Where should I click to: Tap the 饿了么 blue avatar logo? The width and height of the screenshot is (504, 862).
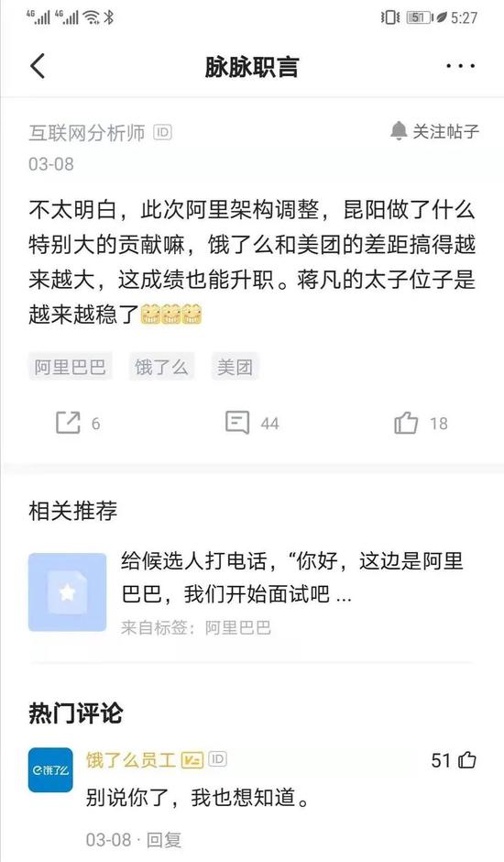click(x=50, y=769)
